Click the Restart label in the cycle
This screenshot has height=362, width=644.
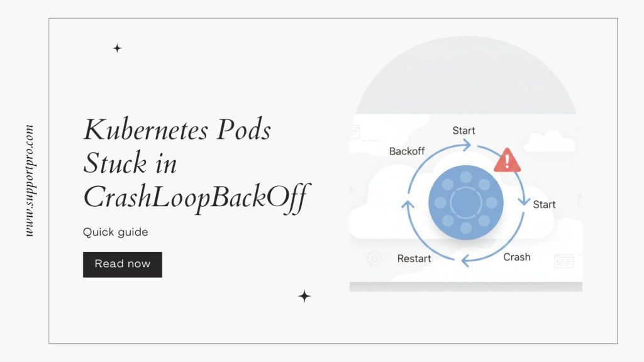414,258
